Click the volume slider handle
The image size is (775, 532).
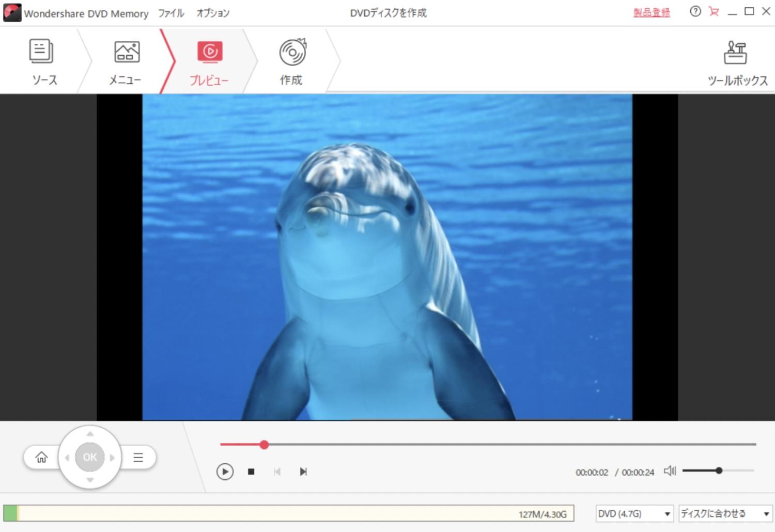click(719, 471)
